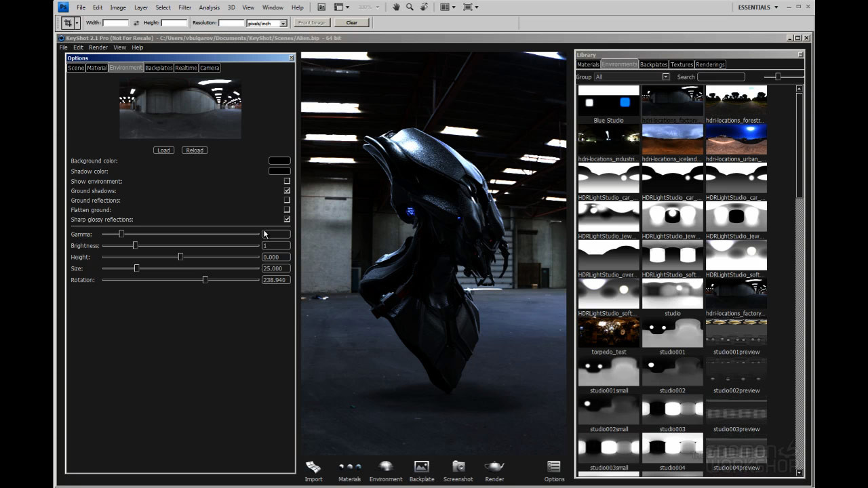Viewport: 868px width, 488px height.
Task: Open Photoshop's 3D menu
Action: [231, 7]
